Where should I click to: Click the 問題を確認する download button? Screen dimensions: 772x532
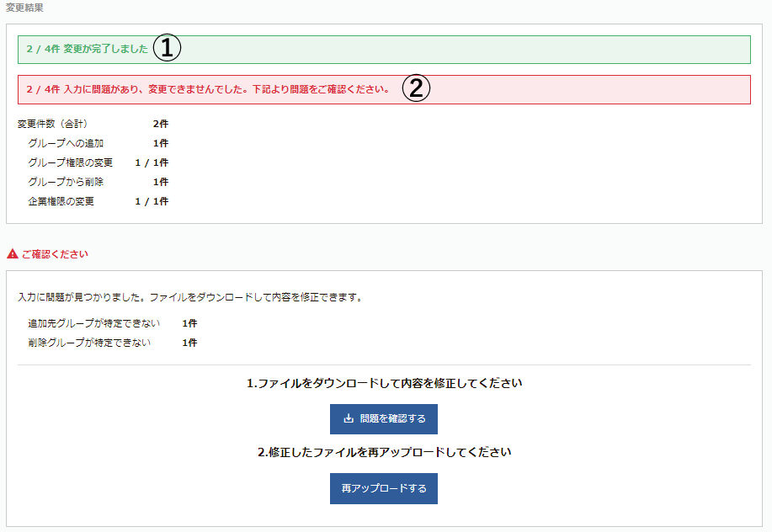pyautogui.click(x=384, y=419)
